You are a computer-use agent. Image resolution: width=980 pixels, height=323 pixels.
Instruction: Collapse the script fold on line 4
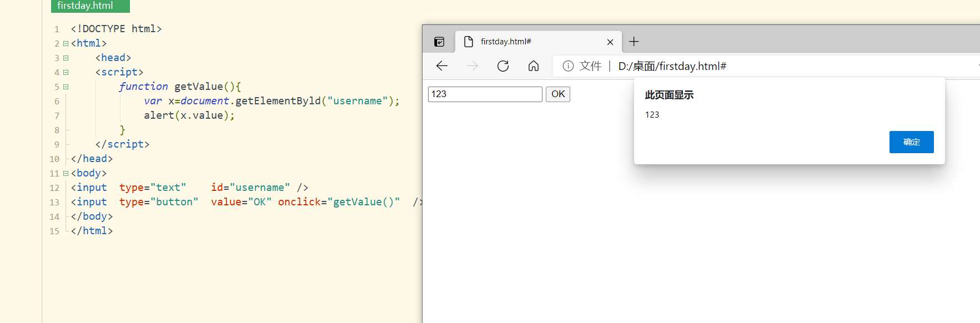(x=66, y=72)
